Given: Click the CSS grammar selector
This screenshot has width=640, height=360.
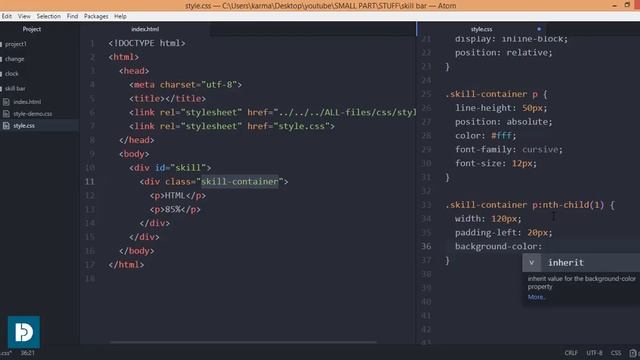Looking at the screenshot, I should 616,353.
